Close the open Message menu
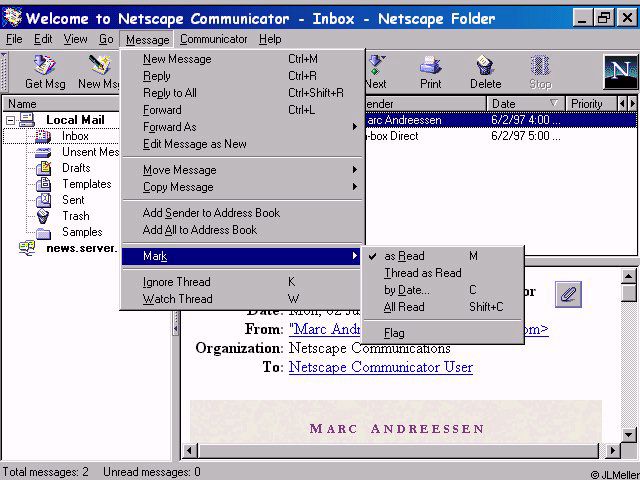Viewport: 640px width, 480px height. (147, 40)
